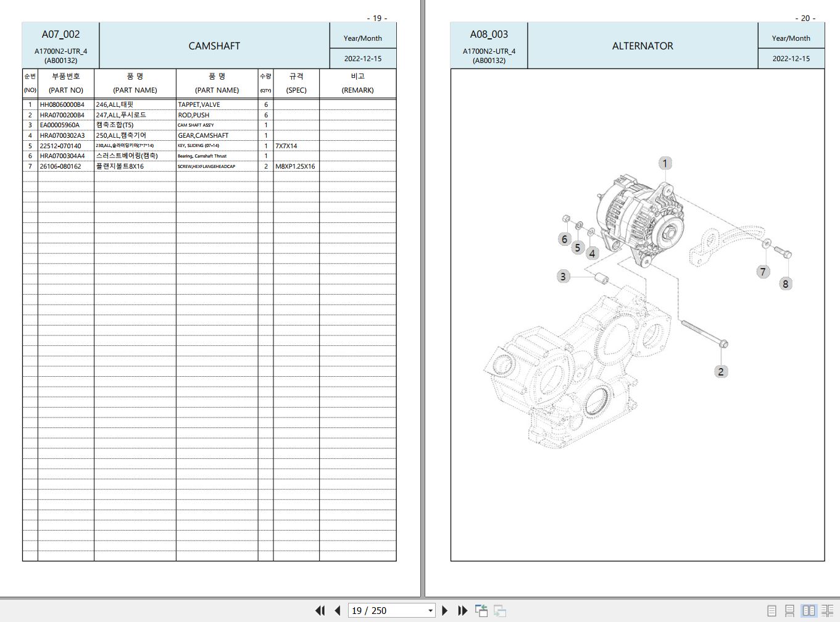This screenshot has width=840, height=622.
Task: Click callout number 1 on alternator diagram
Action: click(x=665, y=163)
